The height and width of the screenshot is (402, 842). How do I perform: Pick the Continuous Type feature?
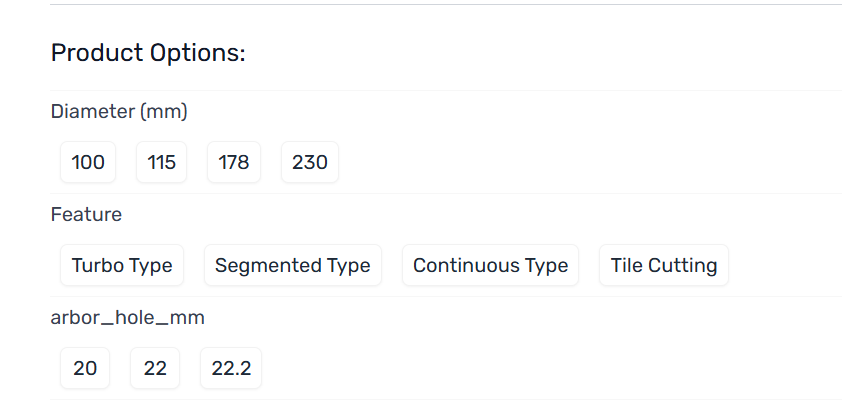490,266
